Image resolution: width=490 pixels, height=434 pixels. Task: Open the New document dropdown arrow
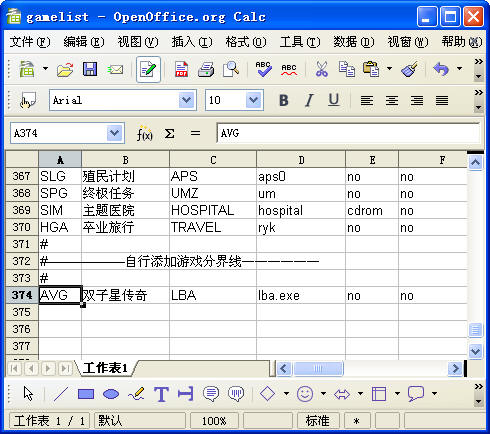45,69
